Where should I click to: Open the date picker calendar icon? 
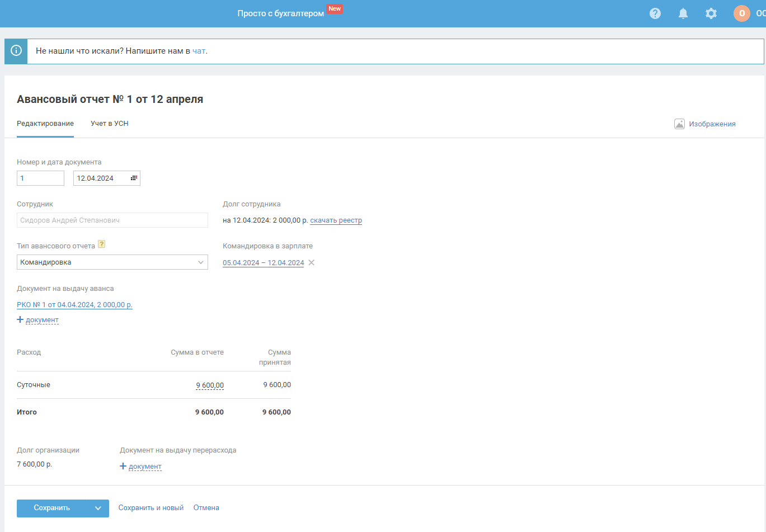pyautogui.click(x=134, y=178)
